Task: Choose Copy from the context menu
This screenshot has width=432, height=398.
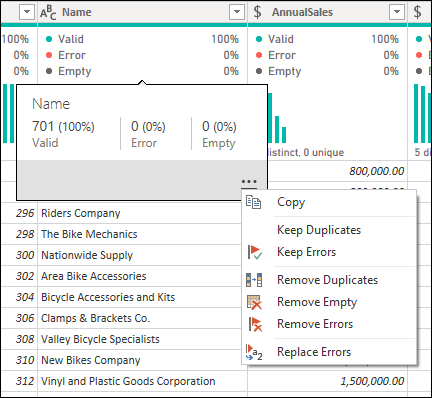Action: click(329, 202)
